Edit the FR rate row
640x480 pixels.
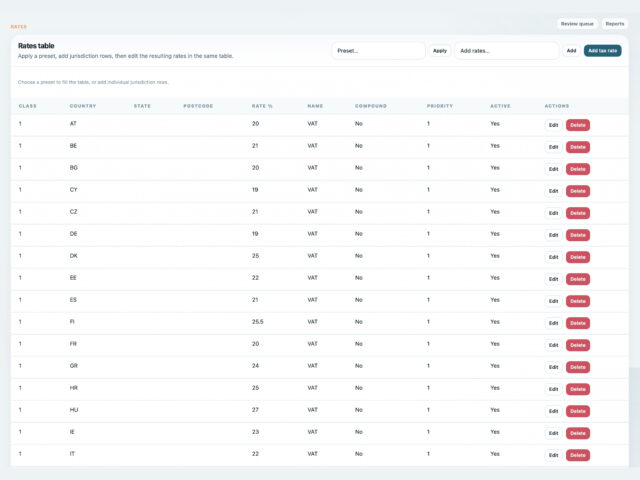tap(553, 345)
